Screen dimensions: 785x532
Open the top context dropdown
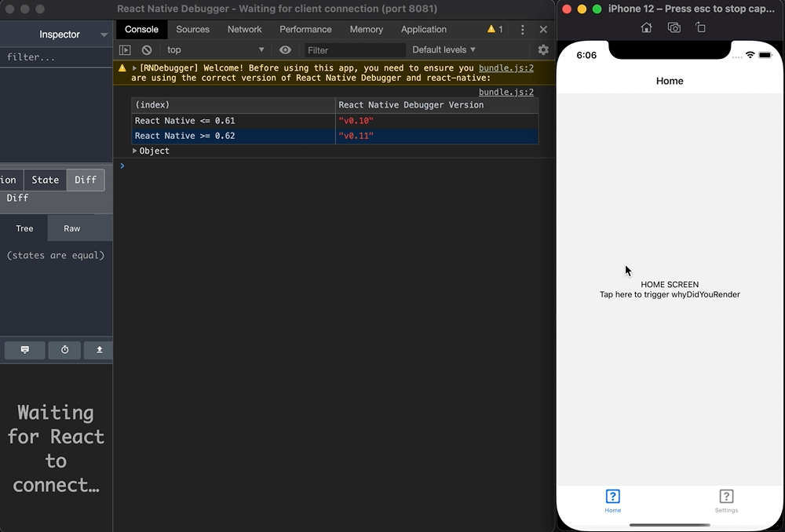(215, 50)
